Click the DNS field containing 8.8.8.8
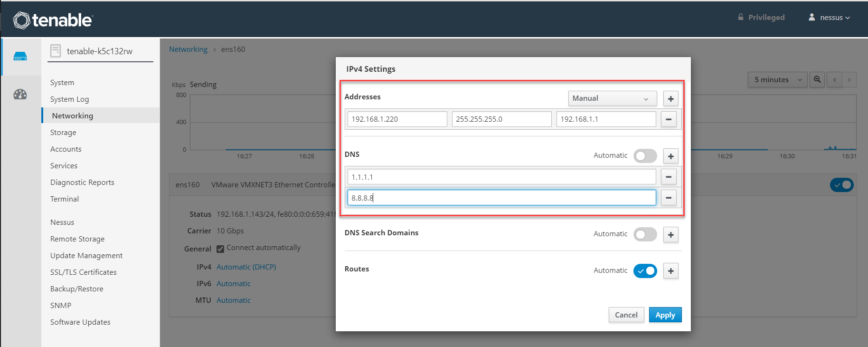 [502, 198]
